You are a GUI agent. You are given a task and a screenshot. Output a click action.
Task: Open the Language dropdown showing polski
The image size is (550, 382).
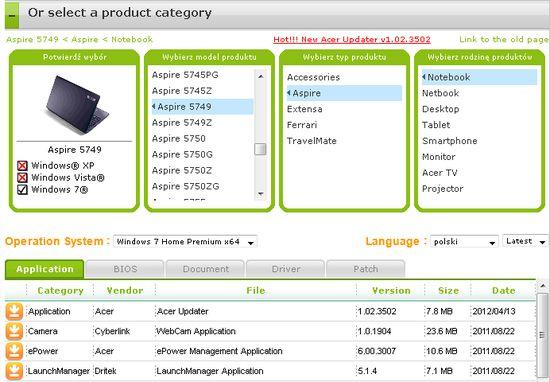point(464,242)
